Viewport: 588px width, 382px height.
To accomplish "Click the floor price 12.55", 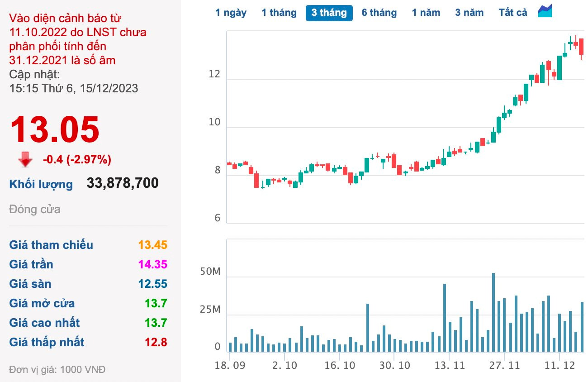I will (153, 284).
